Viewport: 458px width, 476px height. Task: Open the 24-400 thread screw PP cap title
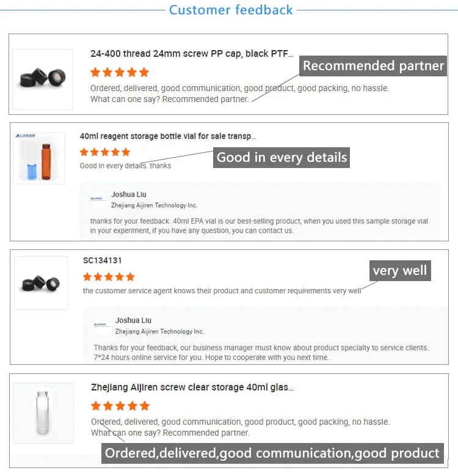point(191,54)
